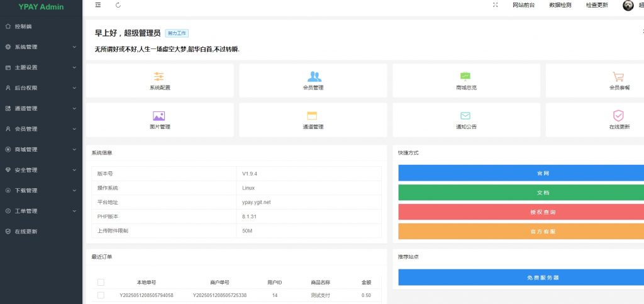
Task: Click the shield icon beside sidebar 在线更新
Action: (8, 232)
